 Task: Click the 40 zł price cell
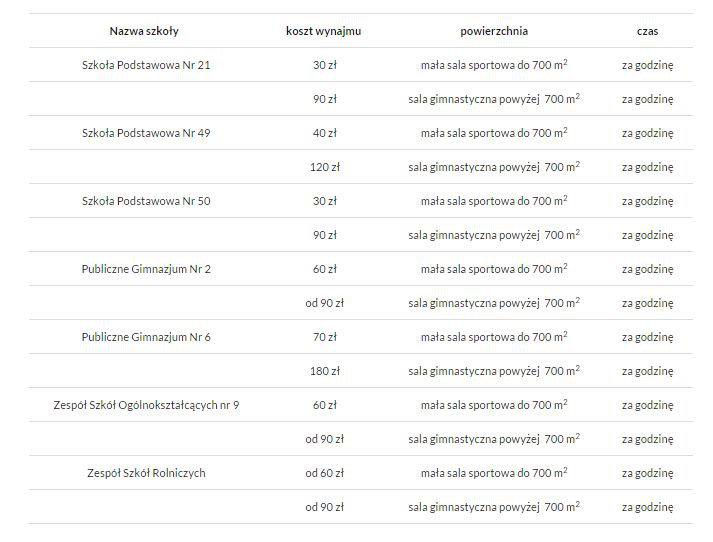pos(325,133)
